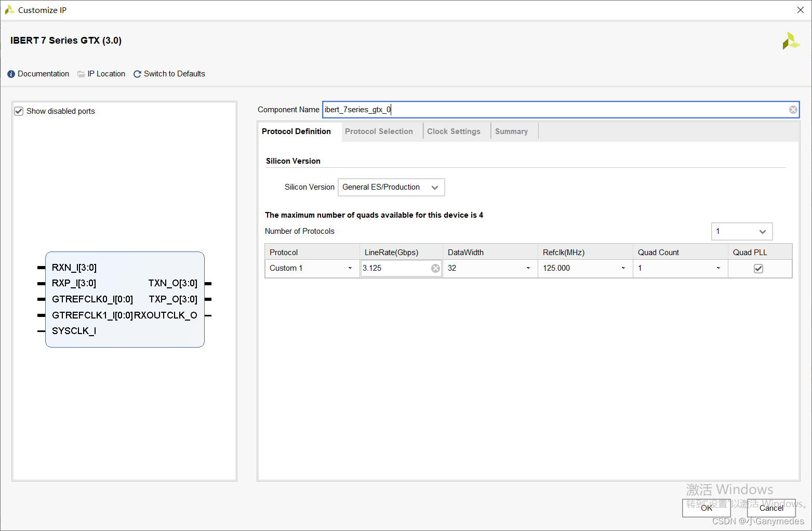Click the Switch to Defaults refresh icon

pyautogui.click(x=137, y=74)
